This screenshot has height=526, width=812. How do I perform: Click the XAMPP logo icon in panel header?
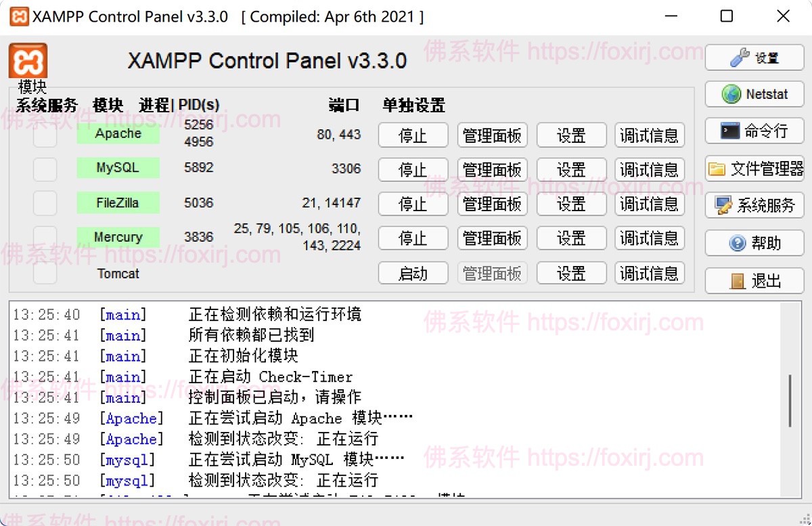click(x=28, y=61)
